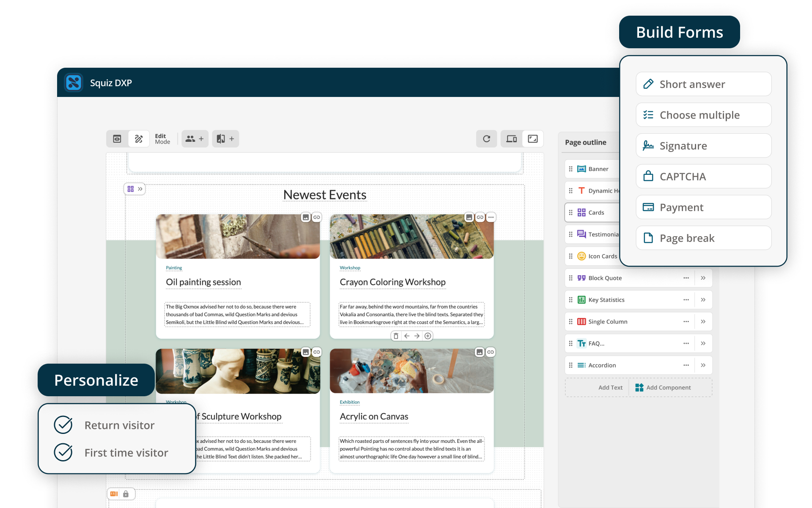Expand the FAQ chevron
Viewport: 812px width, 508px height.
pyautogui.click(x=703, y=343)
